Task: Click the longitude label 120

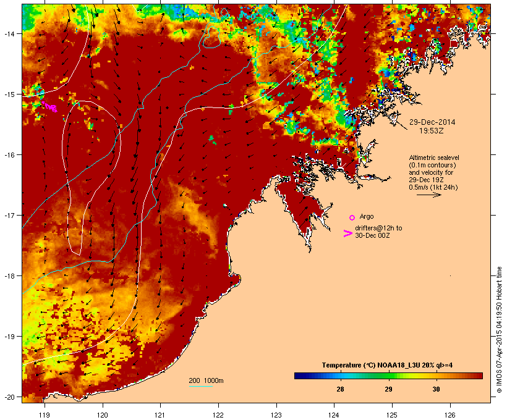Action: [103, 415]
